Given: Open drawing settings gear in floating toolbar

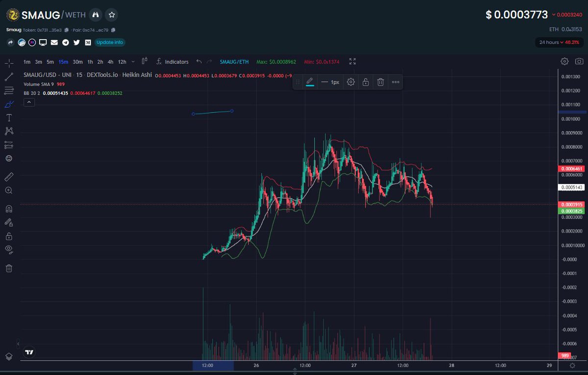Looking at the screenshot, I should coord(351,82).
